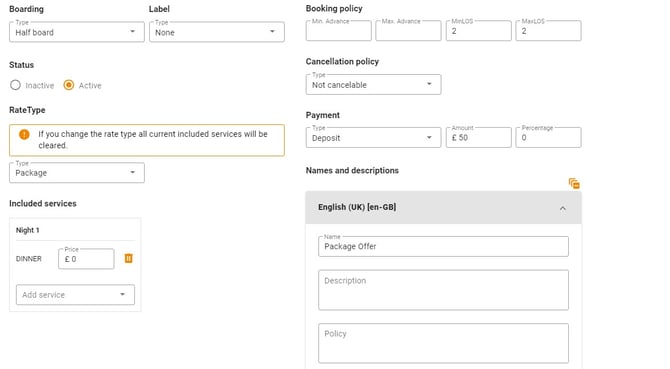670x369 pixels.
Task: Click the DINNER service label
Action: point(29,259)
